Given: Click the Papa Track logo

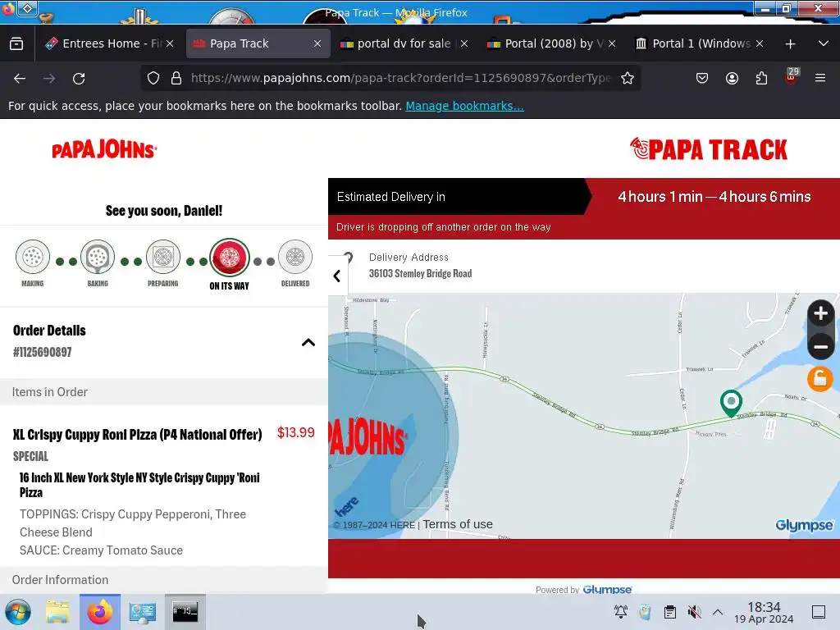Looking at the screenshot, I should (708, 149).
